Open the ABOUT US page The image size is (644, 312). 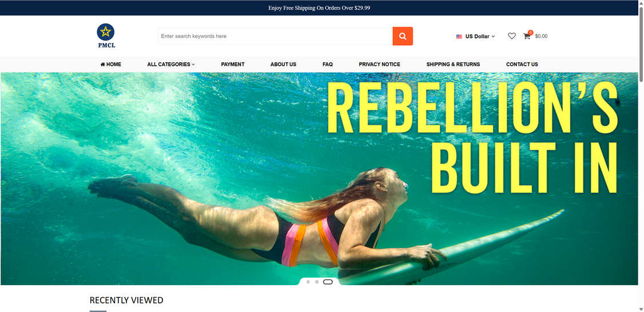pos(283,65)
